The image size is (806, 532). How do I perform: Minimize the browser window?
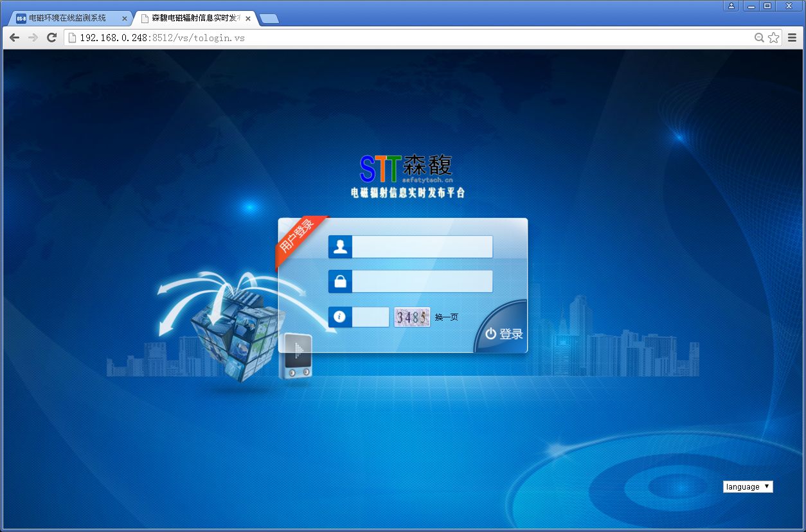(x=751, y=6)
